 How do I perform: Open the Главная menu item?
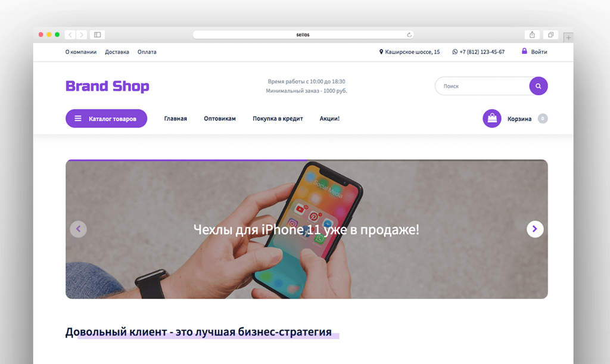click(x=176, y=119)
